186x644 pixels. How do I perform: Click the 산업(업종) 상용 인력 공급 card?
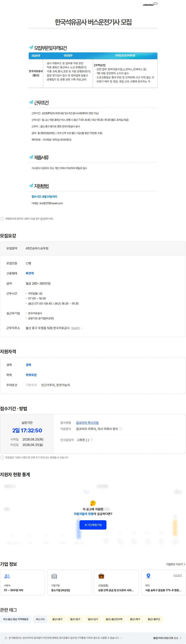(116, 583)
